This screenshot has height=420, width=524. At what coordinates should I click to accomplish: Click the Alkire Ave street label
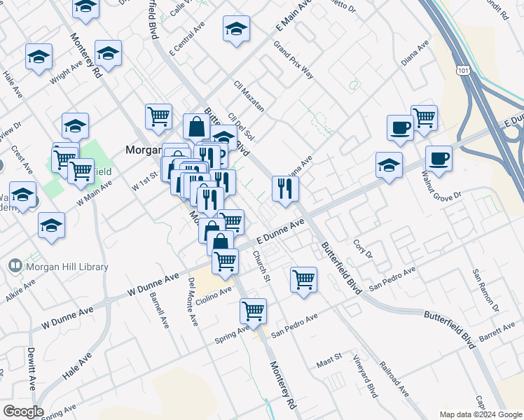[x=20, y=290]
